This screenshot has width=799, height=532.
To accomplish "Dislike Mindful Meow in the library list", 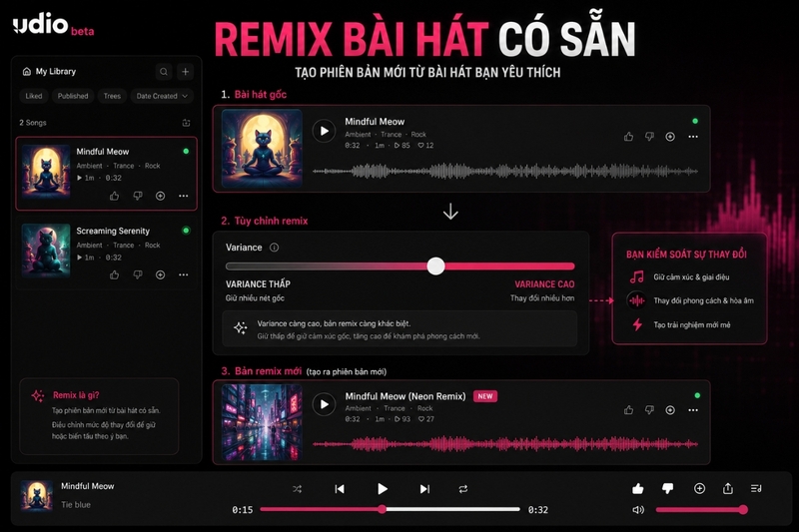I will [138, 196].
